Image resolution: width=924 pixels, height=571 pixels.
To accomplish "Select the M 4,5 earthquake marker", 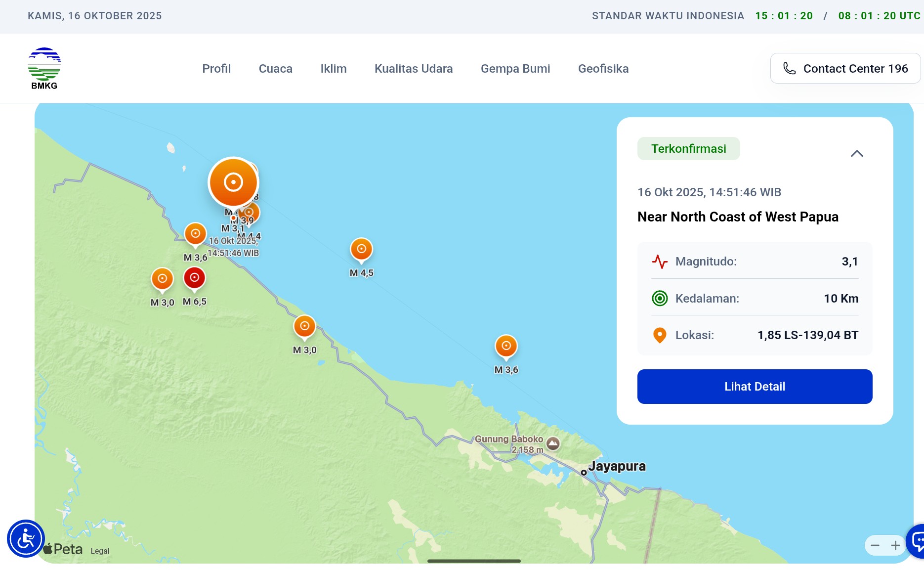I will point(361,249).
